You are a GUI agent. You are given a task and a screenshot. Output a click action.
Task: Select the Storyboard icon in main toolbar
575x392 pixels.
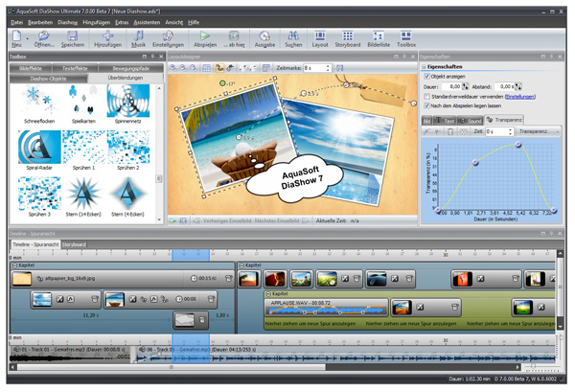pos(348,35)
